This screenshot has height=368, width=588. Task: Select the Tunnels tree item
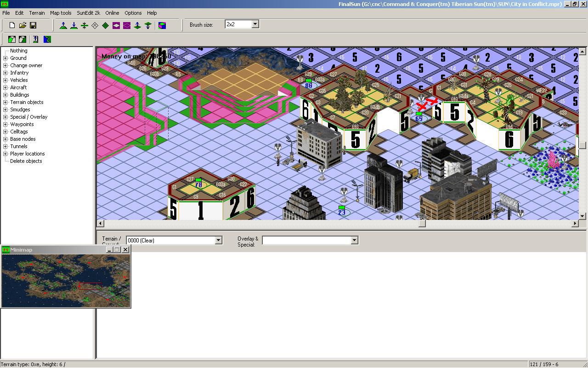click(19, 146)
